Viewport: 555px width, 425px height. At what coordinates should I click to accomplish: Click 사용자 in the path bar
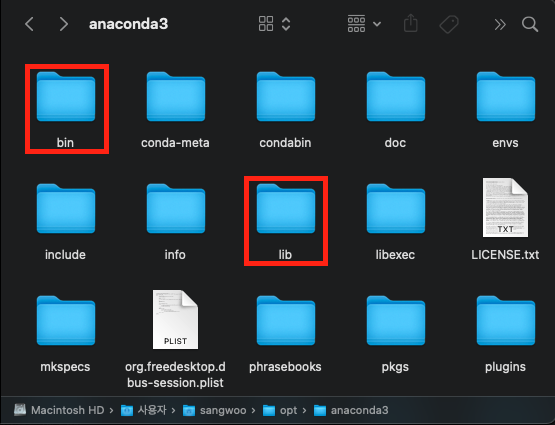click(144, 410)
